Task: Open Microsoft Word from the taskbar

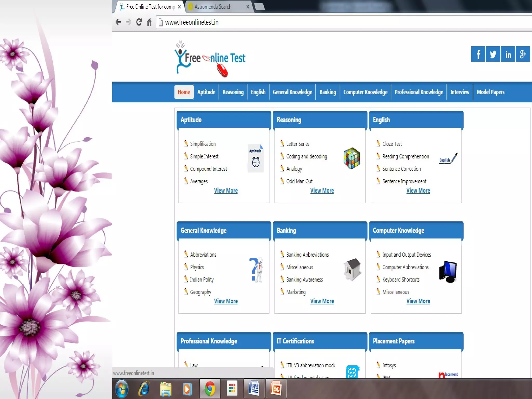Action: pyautogui.click(x=254, y=389)
